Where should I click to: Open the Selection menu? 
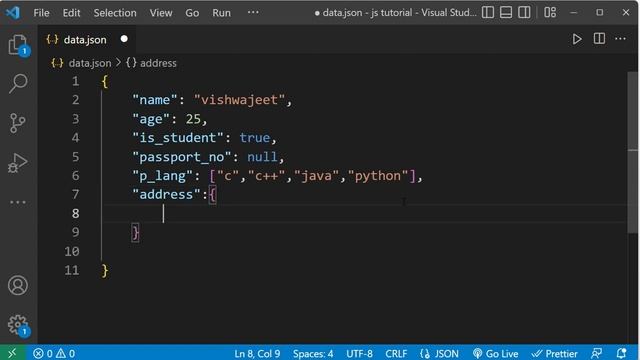(115, 13)
